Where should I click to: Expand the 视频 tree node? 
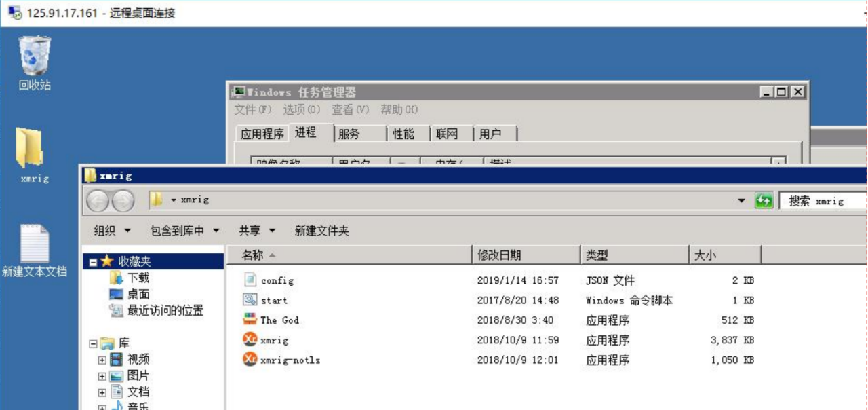point(102,360)
